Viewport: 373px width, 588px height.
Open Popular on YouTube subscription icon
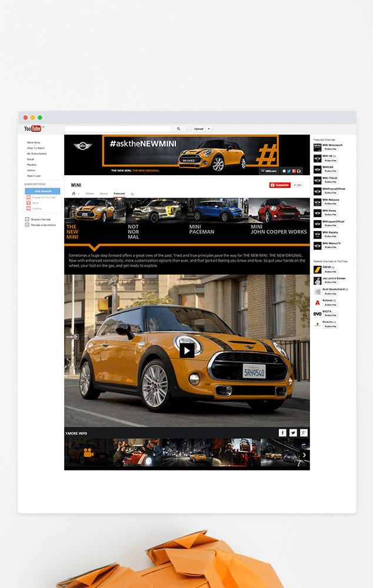click(x=28, y=197)
